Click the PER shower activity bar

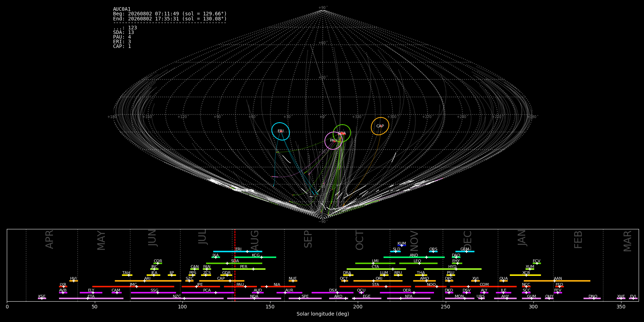pos(244,269)
